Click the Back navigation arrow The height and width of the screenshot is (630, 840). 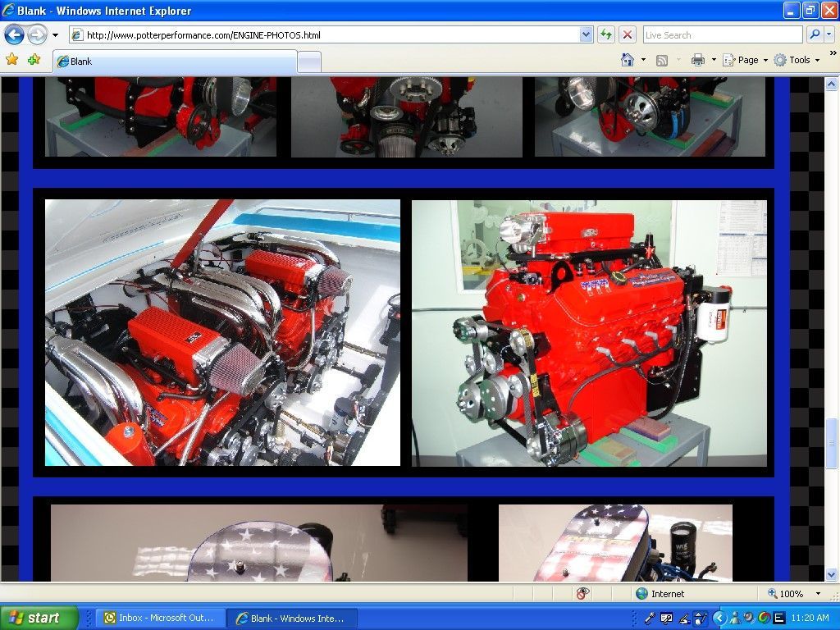point(15,34)
